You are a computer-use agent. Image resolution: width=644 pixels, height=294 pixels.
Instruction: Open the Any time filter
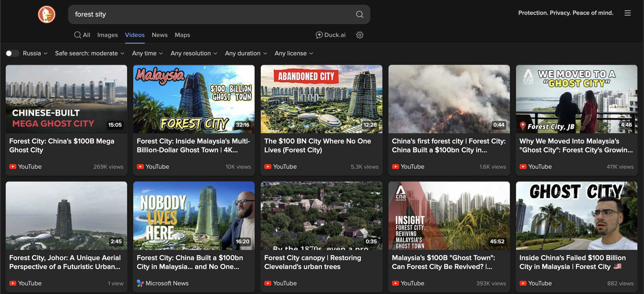(147, 53)
